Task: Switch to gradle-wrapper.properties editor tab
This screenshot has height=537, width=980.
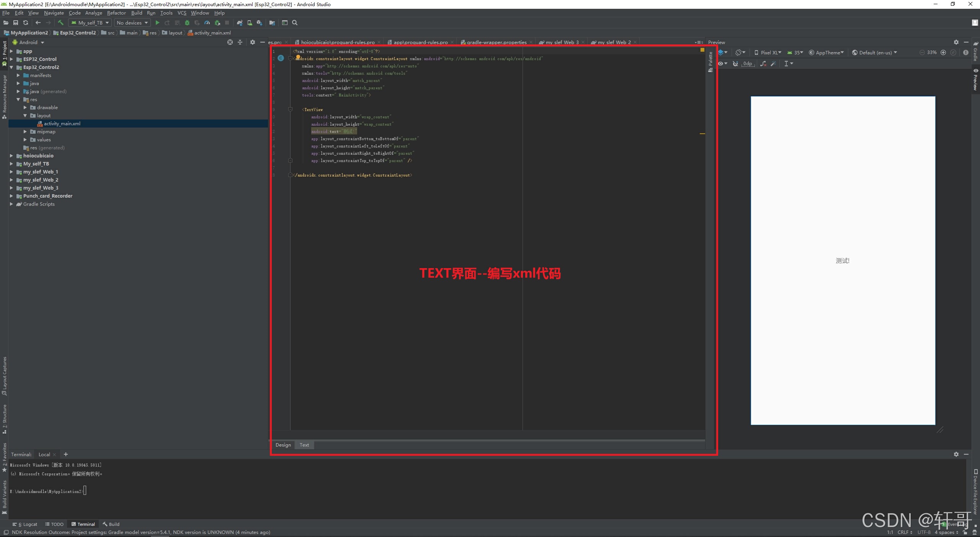Action: click(496, 42)
